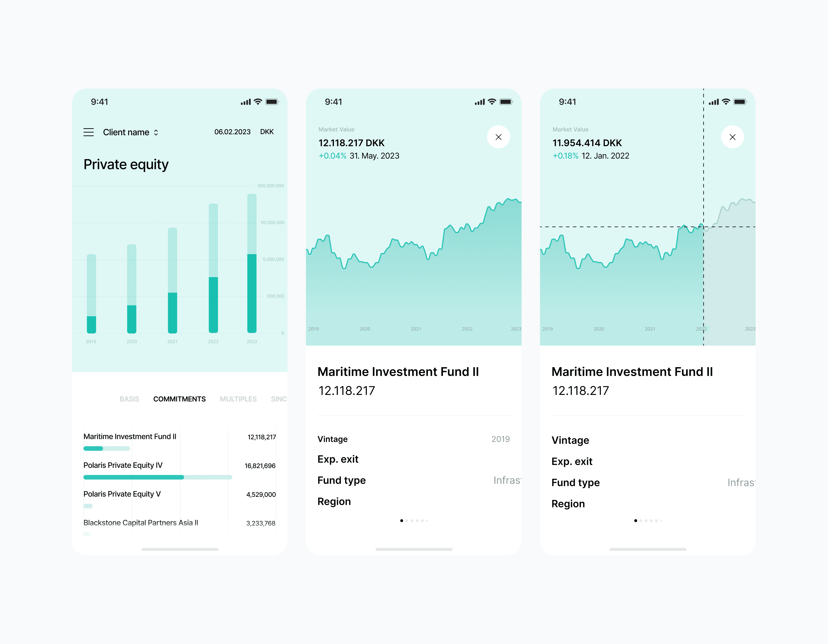
Task: Click the 2023 bar in Private equity chart
Action: [252, 263]
